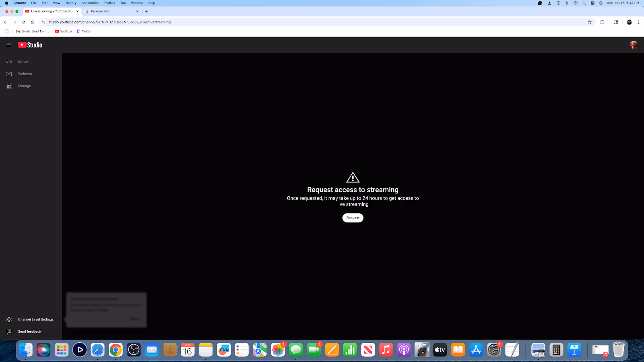
Task: Open the Twitch bookmark
Action: pyautogui.click(x=84, y=31)
